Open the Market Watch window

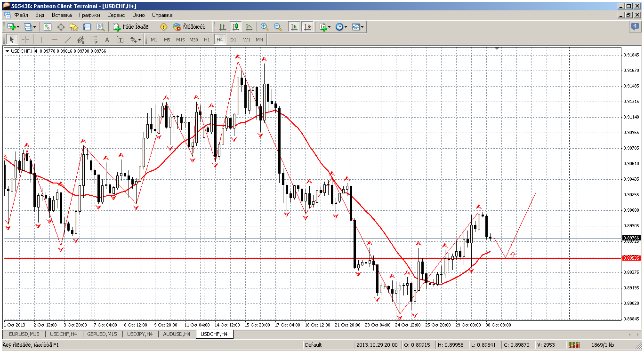(48, 27)
